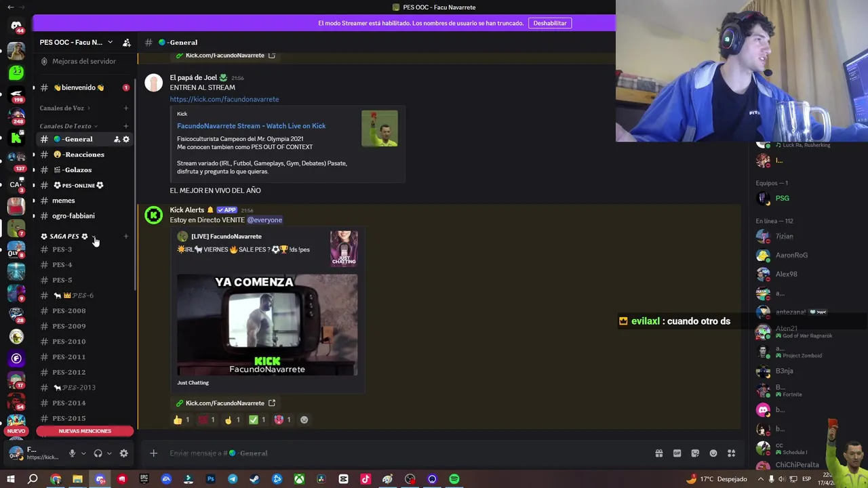The image size is (868, 488).
Task: Open YA COMIENZA stream preview image
Action: tap(267, 325)
